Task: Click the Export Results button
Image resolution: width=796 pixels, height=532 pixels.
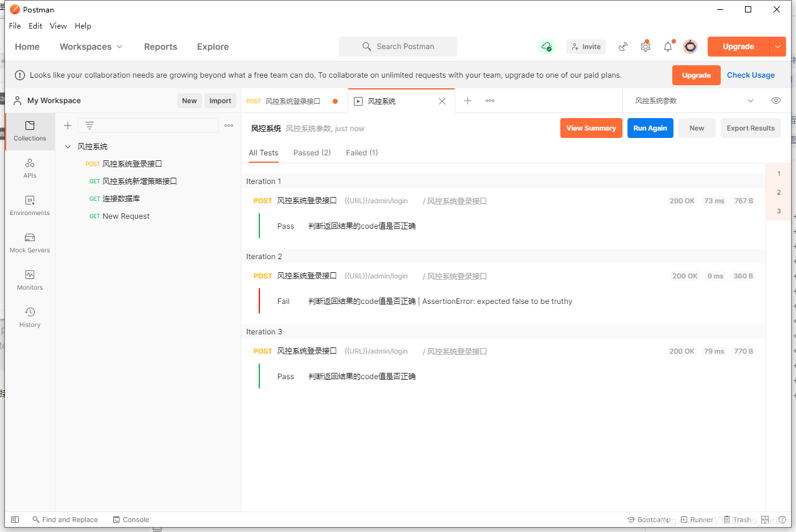Action: (x=751, y=128)
